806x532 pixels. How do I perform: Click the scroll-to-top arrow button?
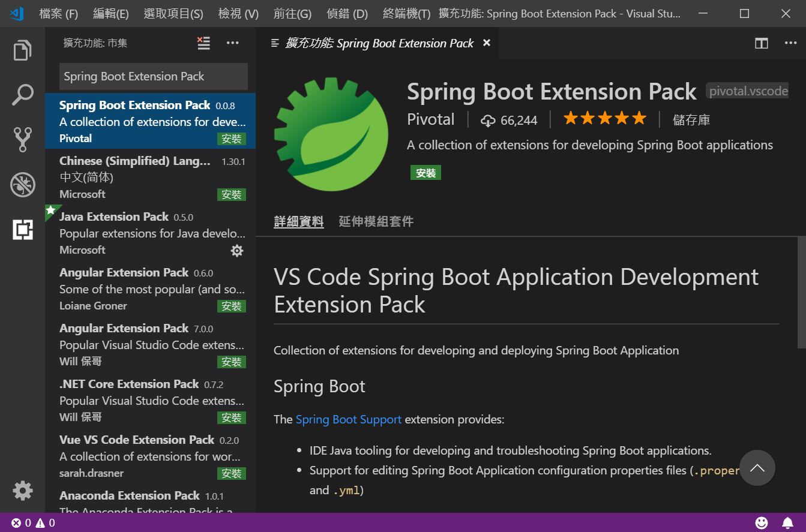pos(757,468)
